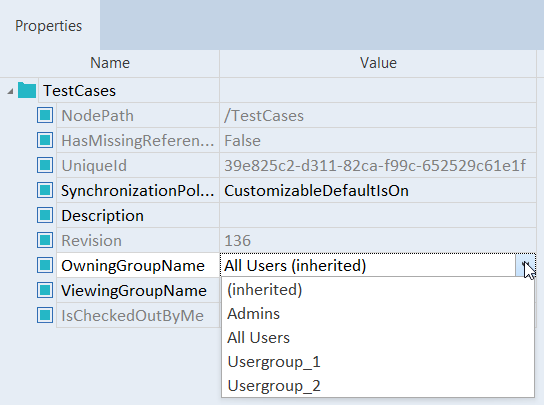Click the icon beside SynchronizationPolicy
Image resolution: width=544 pixels, height=405 pixels.
point(45,190)
